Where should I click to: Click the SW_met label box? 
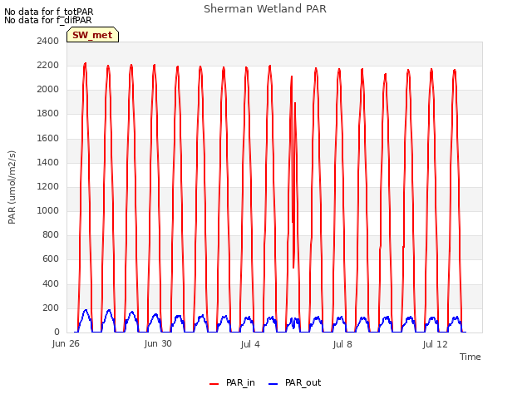pos(92,35)
